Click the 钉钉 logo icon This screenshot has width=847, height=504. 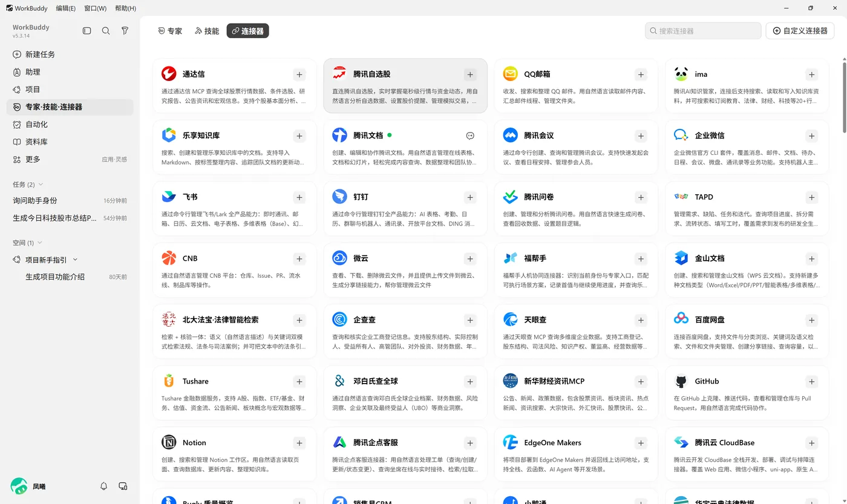click(x=339, y=197)
